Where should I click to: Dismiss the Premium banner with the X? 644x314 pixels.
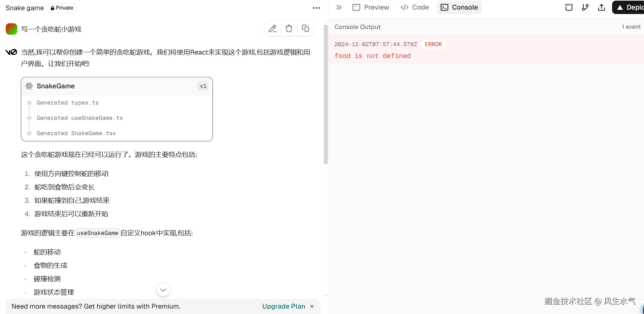[312, 306]
